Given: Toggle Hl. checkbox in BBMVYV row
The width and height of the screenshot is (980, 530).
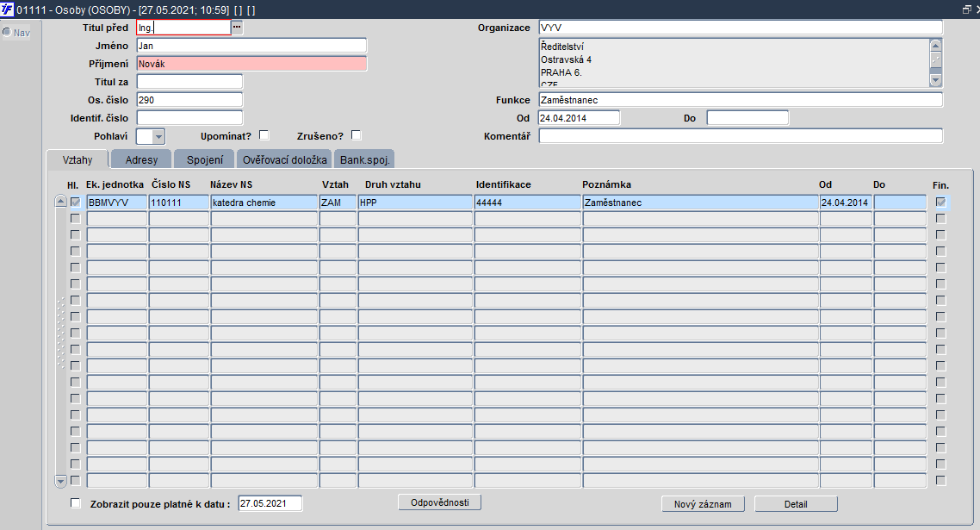Looking at the screenshot, I should point(76,203).
